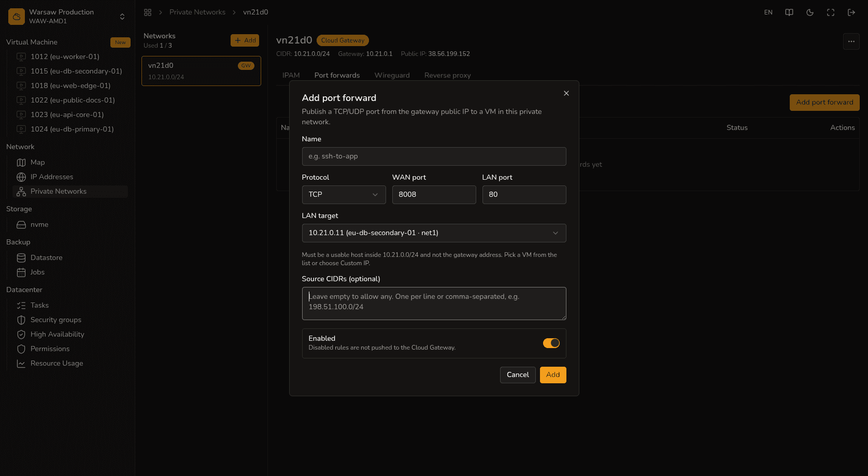Open the datacenter switcher chevrons
Screen dimensions: 868x476
pos(122,17)
